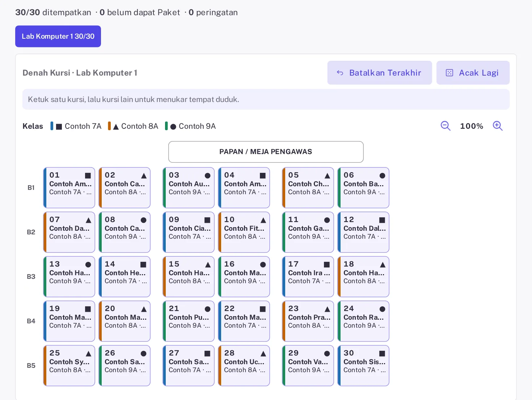
Task: Click the Contoh 7A legend entry
Action: (76, 126)
